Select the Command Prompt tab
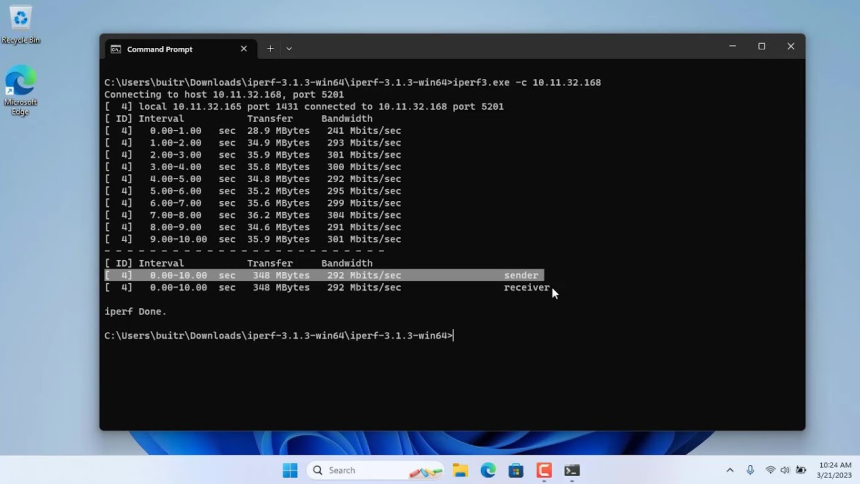860x484 pixels. 178,49
